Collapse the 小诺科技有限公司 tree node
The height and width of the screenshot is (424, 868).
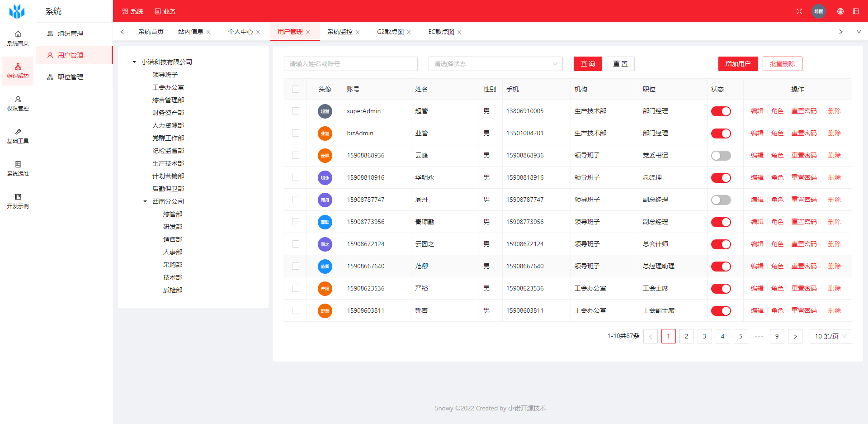(x=133, y=62)
